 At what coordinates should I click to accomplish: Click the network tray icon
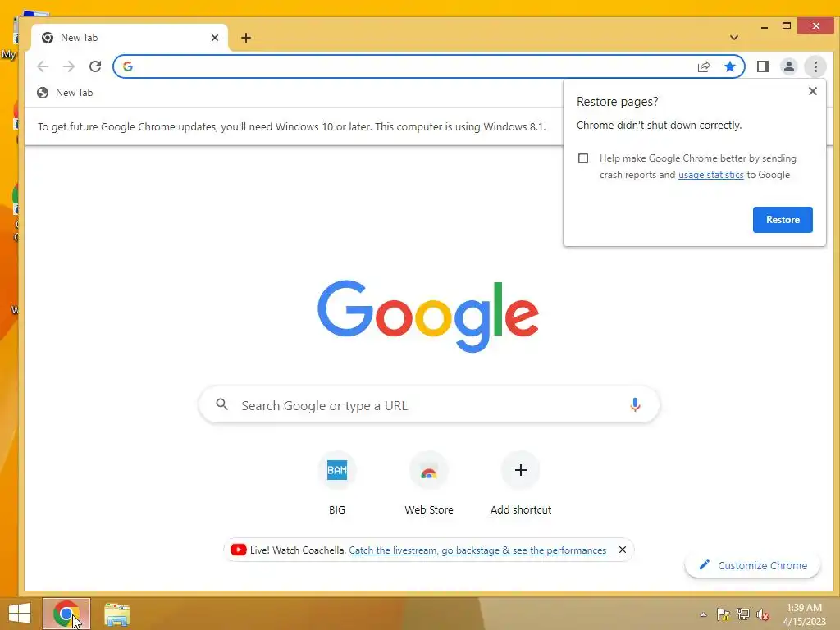click(743, 614)
